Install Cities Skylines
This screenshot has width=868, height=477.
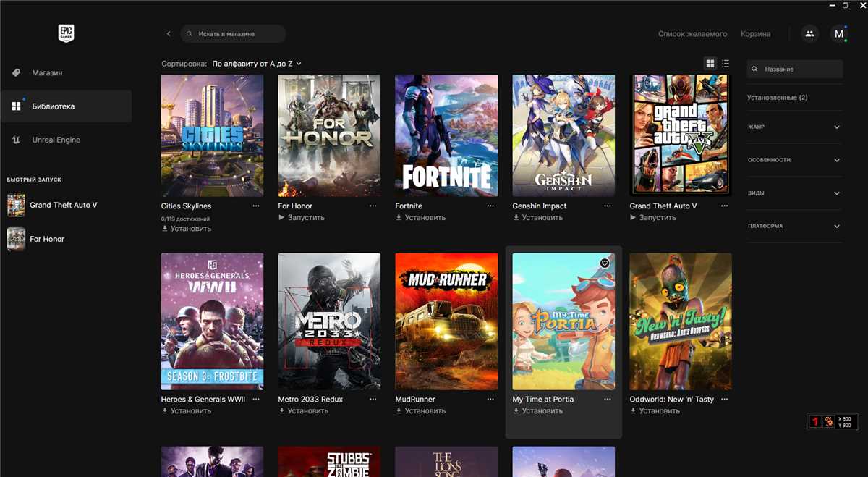coord(187,229)
